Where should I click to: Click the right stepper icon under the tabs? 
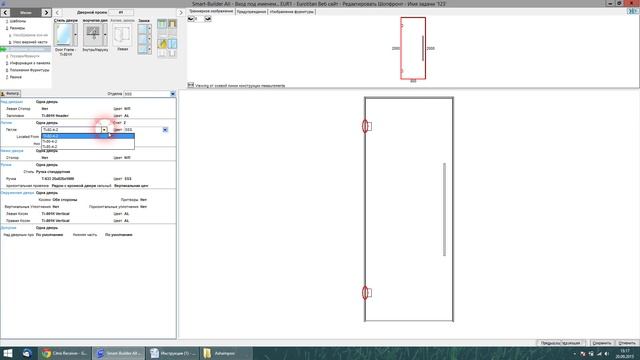pyautogui.click(x=208, y=19)
